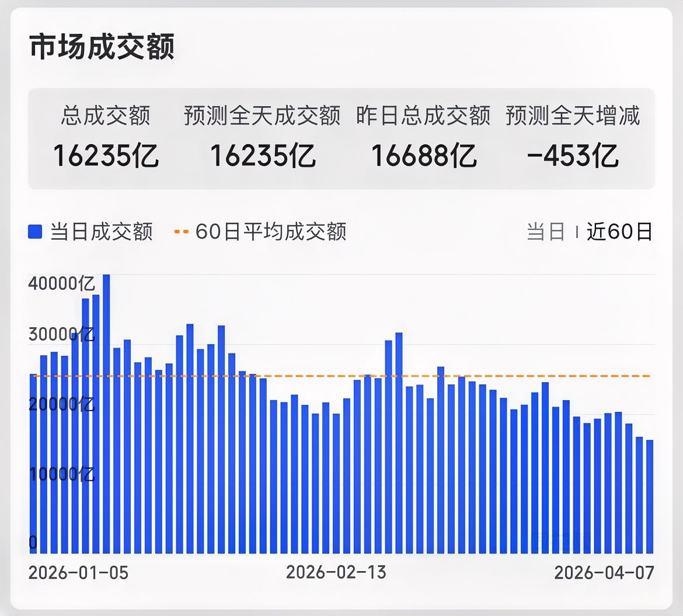The width and height of the screenshot is (683, 616).
Task: Click the 昨日总成交额 value 16688亿
Action: click(424, 156)
